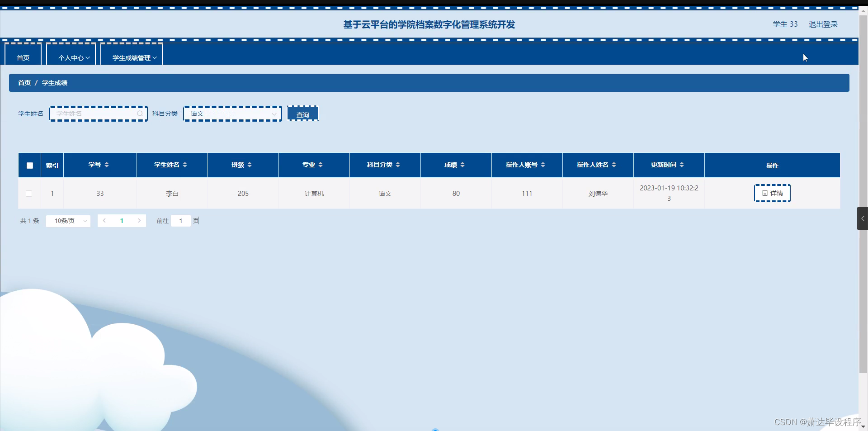The image size is (868, 431).
Task: Click the magnifier icon in the 学生姓名 search box
Action: coord(140,114)
